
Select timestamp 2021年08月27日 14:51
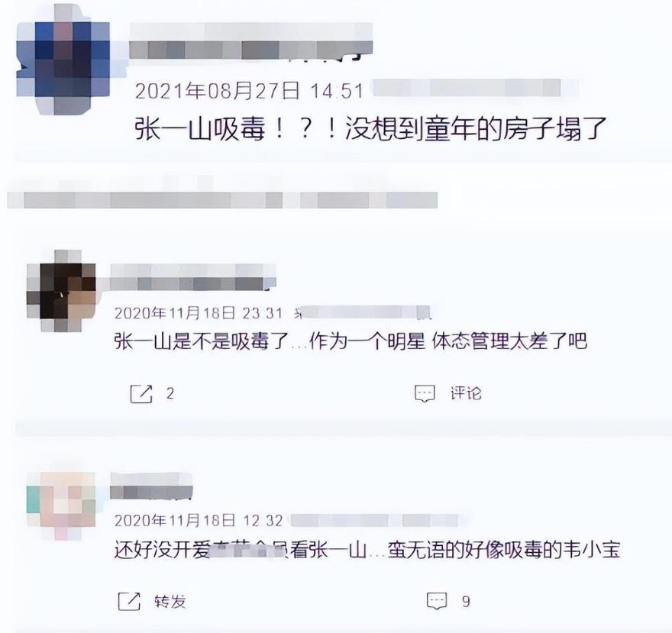coord(250,92)
